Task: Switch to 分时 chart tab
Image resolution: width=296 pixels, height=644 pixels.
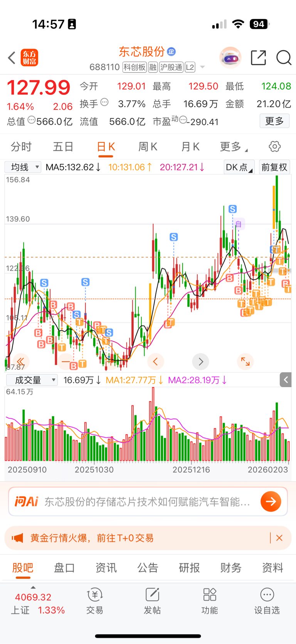Action: pyautogui.click(x=21, y=147)
